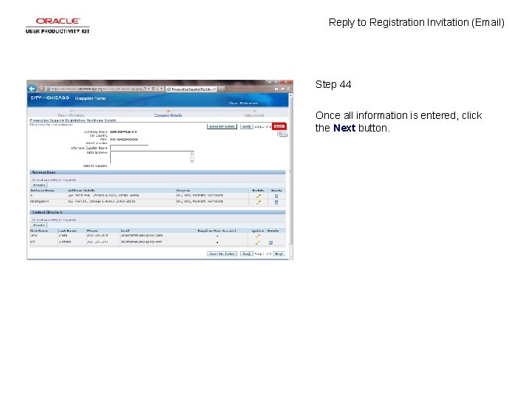Screen dimensions: 532x399
Task: Click the Update pencil for the Dunham contact
Action: [x=258, y=242]
